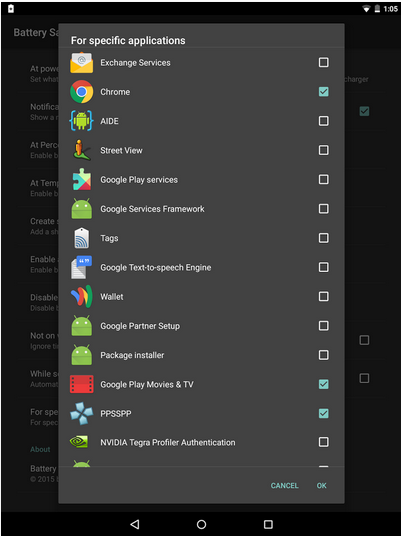Viewport: 401px width, 536px height.
Task: Select the Google Play services label
Action: click(x=139, y=180)
